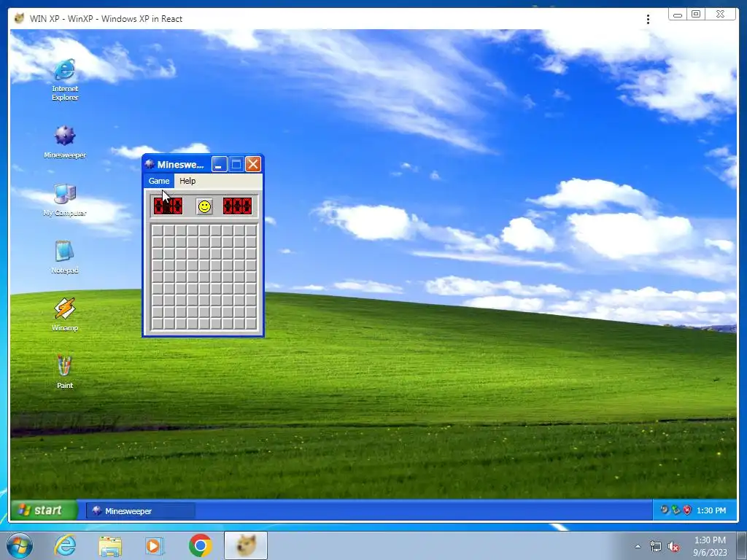Show hidden icons arrow in Windows 7 tray

pos(638,546)
